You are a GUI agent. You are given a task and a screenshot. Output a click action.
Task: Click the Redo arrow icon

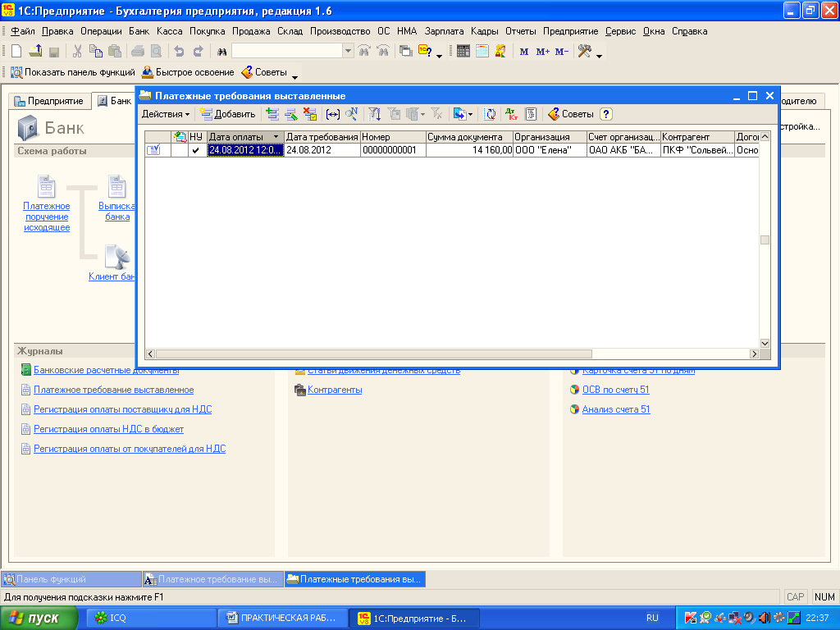[199, 52]
